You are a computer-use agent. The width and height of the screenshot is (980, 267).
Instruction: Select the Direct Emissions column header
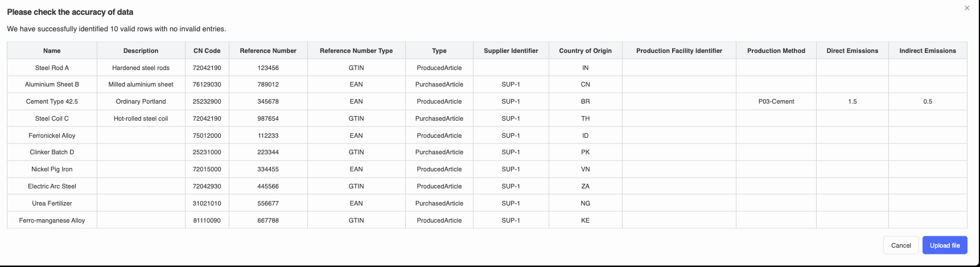[852, 51]
